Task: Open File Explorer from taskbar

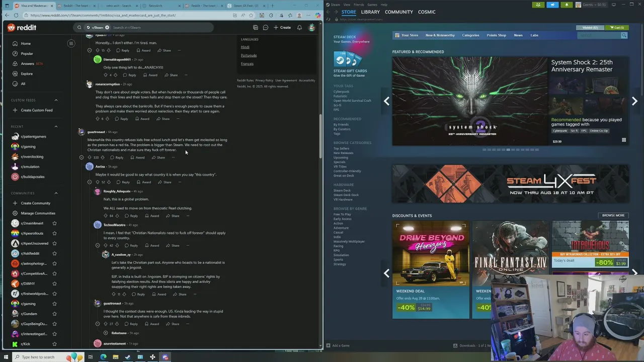Action: click(x=115, y=357)
